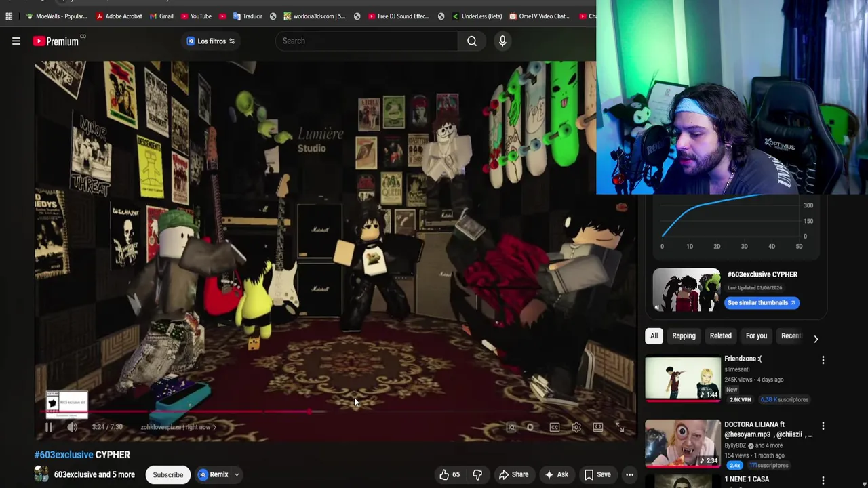
Task: Select the For you filter chip
Action: coord(756,335)
